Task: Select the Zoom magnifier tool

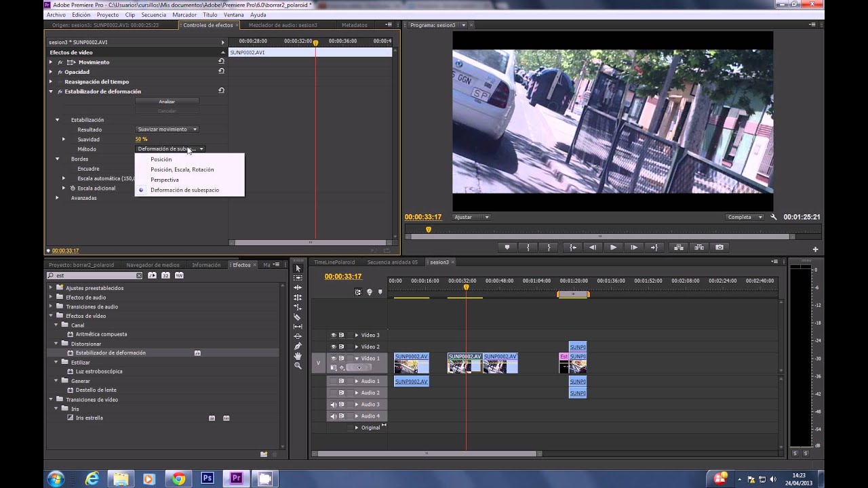Action: [x=298, y=365]
